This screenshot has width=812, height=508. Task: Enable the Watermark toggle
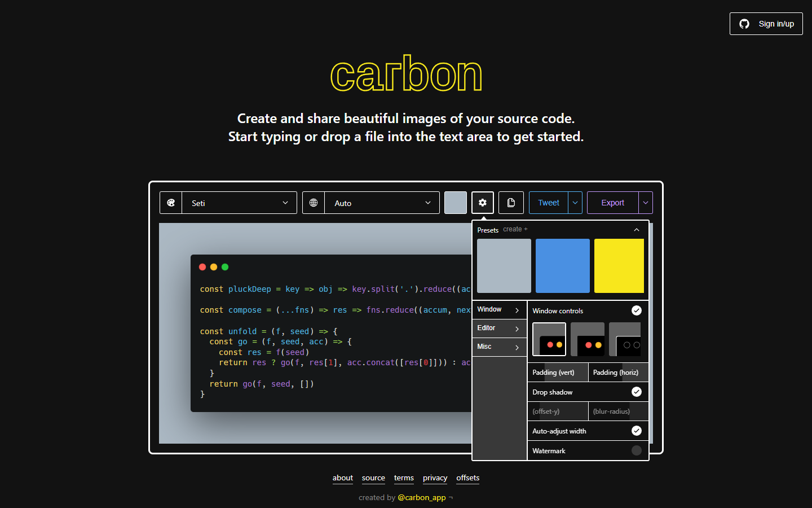(x=637, y=450)
